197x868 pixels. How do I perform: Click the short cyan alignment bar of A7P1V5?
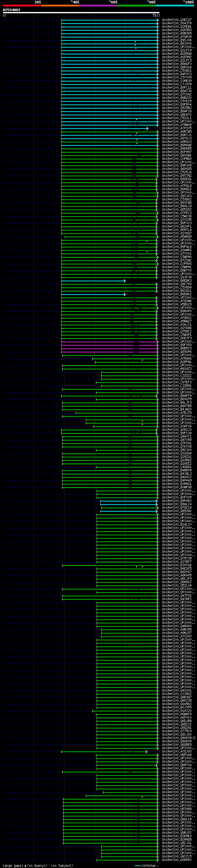[x=105, y=128]
